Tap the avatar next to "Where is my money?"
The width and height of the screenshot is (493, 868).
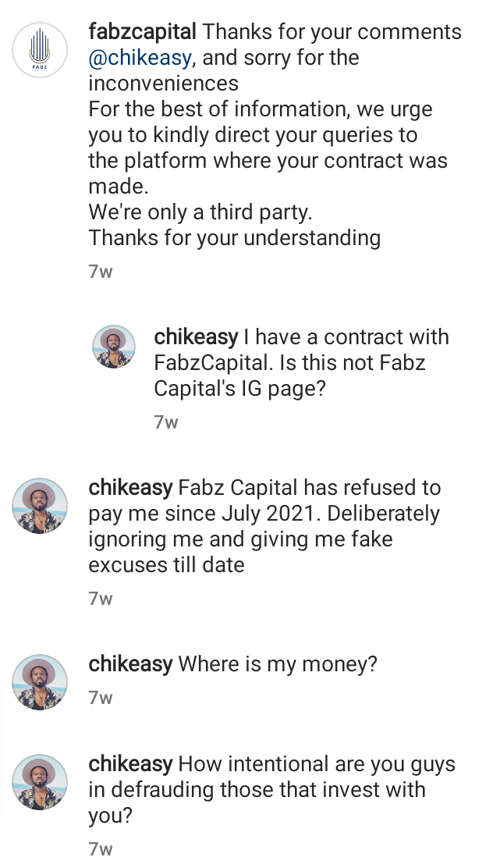coord(40,682)
